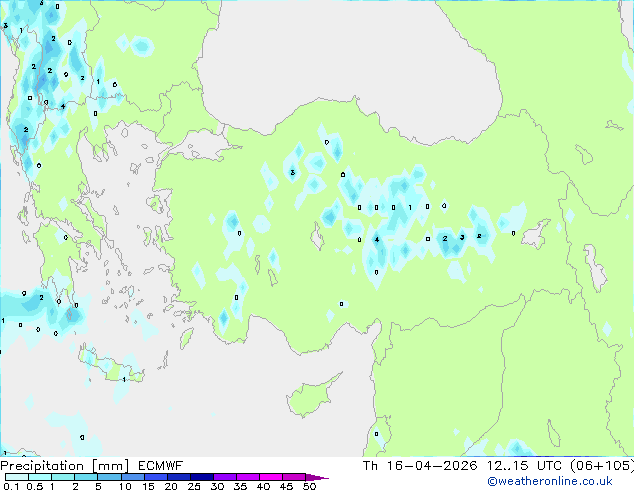Click the legend label '10'

(x=125, y=486)
